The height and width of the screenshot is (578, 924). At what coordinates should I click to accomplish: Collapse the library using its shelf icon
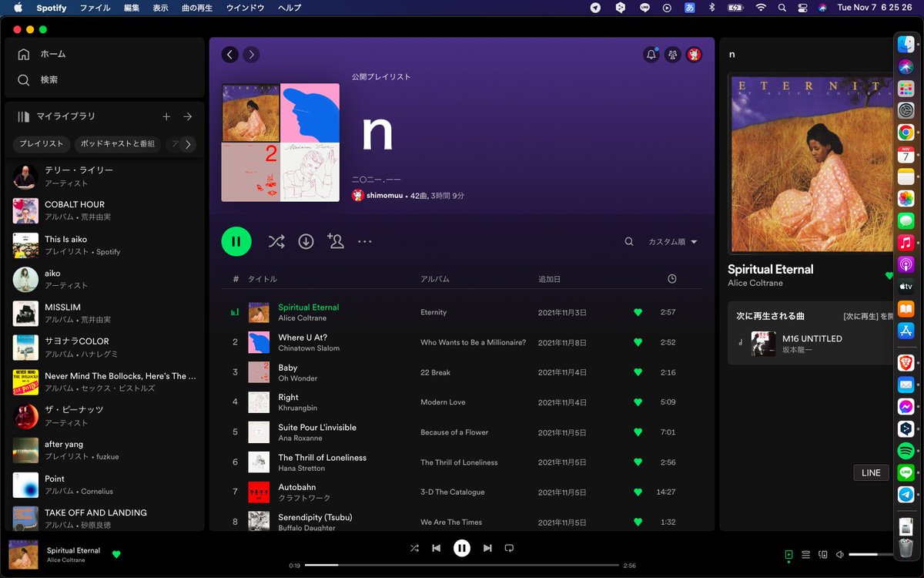23,116
